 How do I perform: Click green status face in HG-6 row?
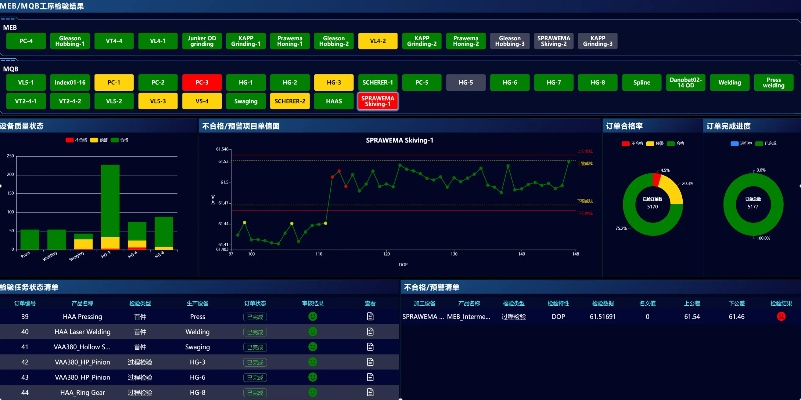click(x=312, y=377)
